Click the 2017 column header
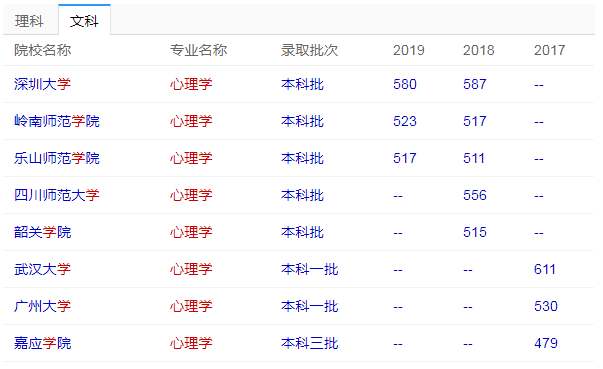This screenshot has width=603, height=369. tap(550, 50)
